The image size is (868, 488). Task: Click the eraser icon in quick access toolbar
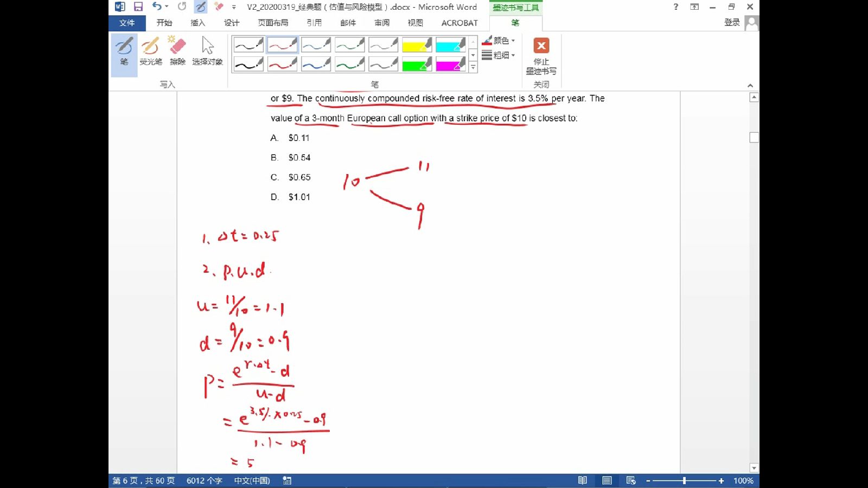pos(219,7)
